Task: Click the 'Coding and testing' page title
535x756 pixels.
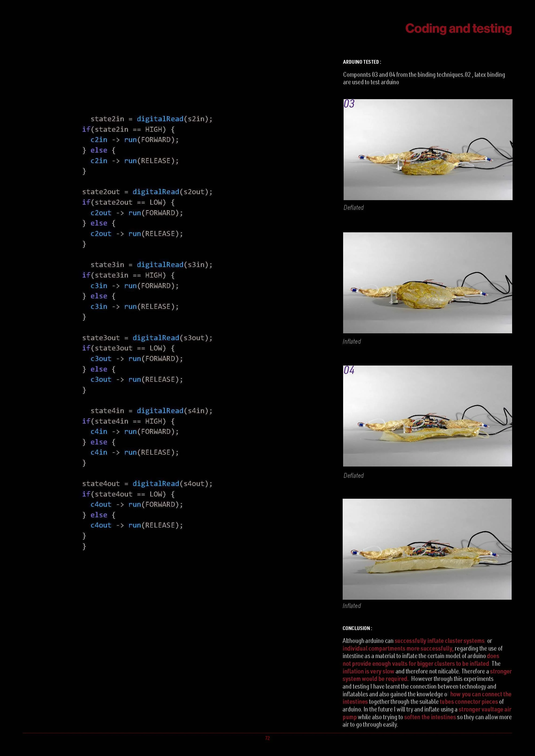Action: (x=458, y=29)
